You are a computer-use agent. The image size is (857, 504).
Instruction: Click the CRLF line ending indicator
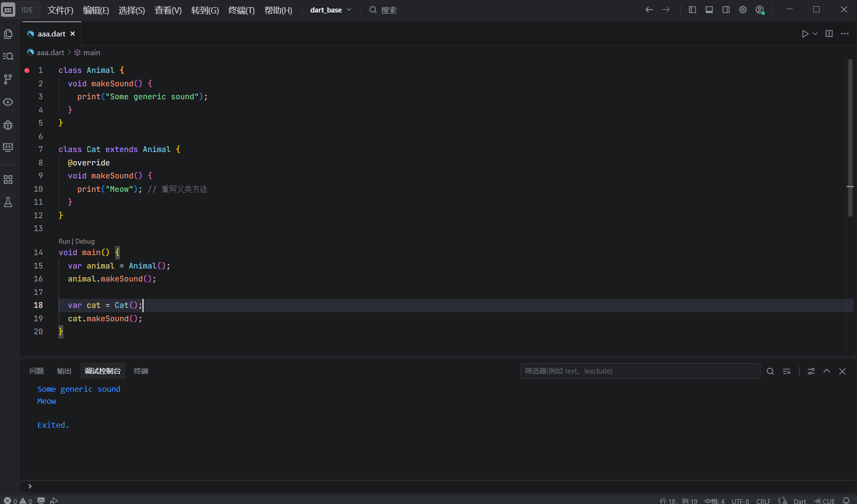click(763, 501)
